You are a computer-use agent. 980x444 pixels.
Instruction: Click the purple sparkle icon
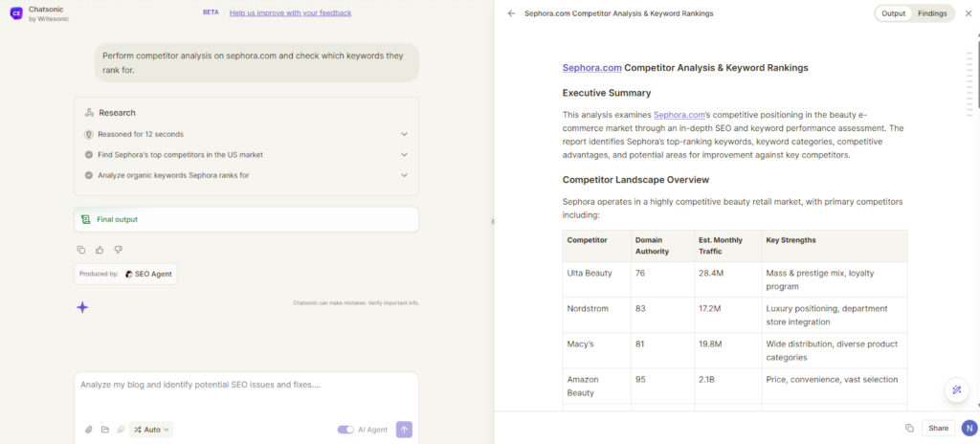82,307
